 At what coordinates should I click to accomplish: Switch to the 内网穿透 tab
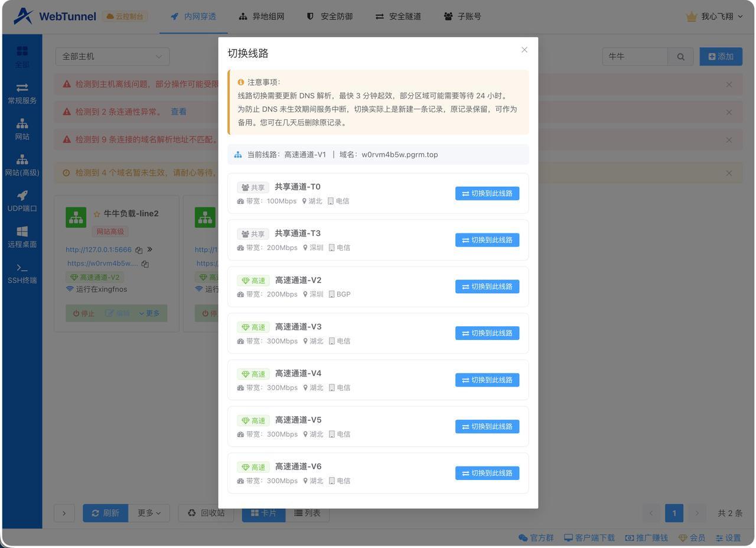click(194, 17)
